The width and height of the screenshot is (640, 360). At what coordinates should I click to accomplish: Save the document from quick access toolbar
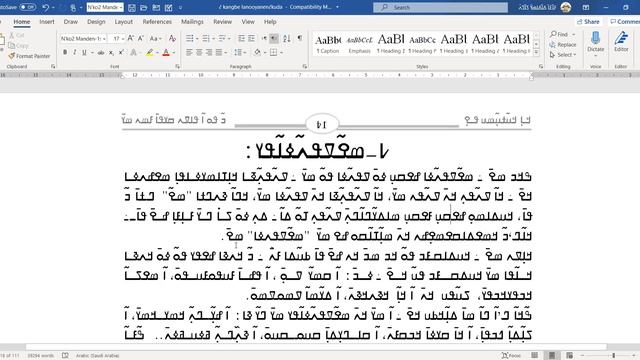(x=132, y=7)
